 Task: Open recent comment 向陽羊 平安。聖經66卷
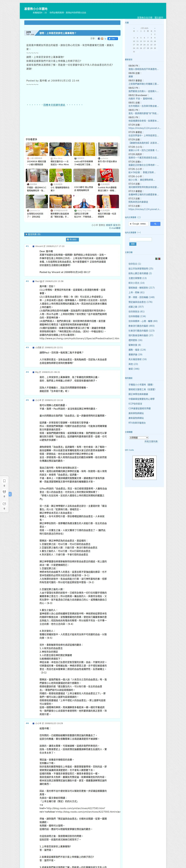click(x=141, y=99)
